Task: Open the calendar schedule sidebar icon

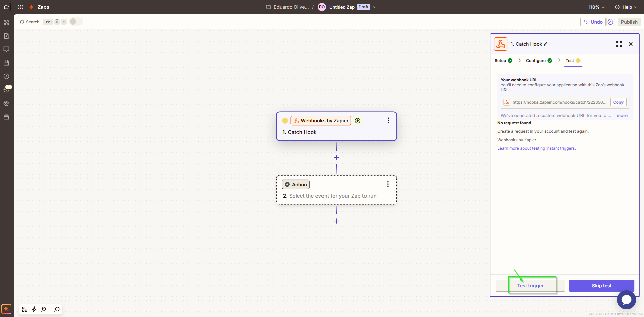Action: click(x=6, y=63)
